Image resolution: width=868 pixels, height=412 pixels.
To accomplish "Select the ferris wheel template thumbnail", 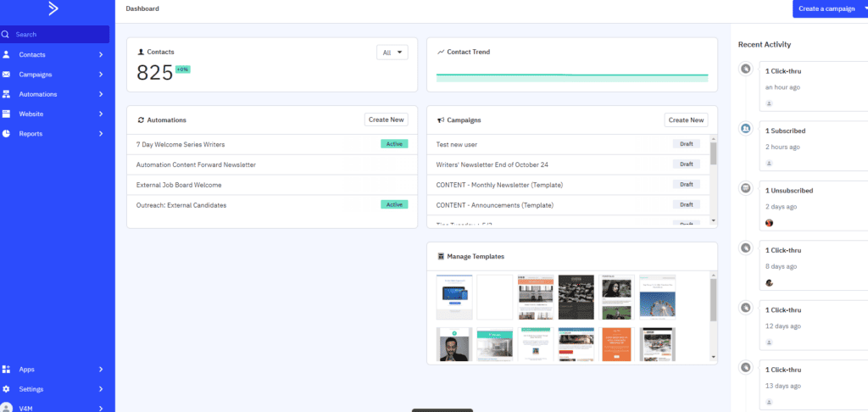I will [657, 298].
